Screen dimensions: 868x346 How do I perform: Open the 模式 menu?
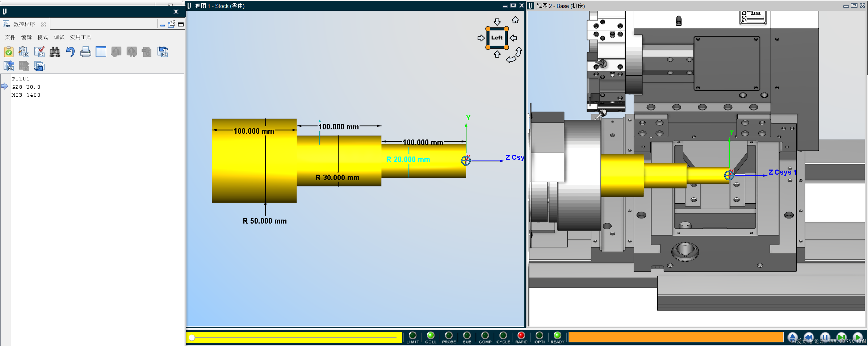[x=43, y=37]
